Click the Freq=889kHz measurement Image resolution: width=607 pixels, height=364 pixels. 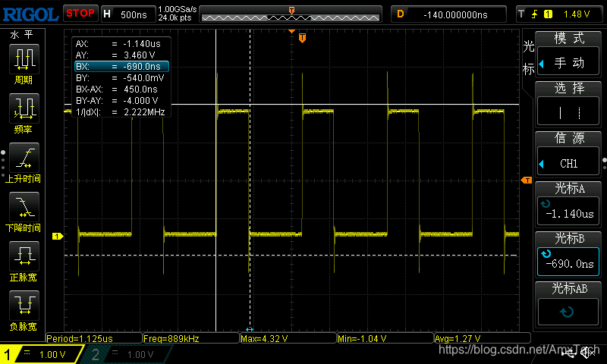click(x=191, y=338)
